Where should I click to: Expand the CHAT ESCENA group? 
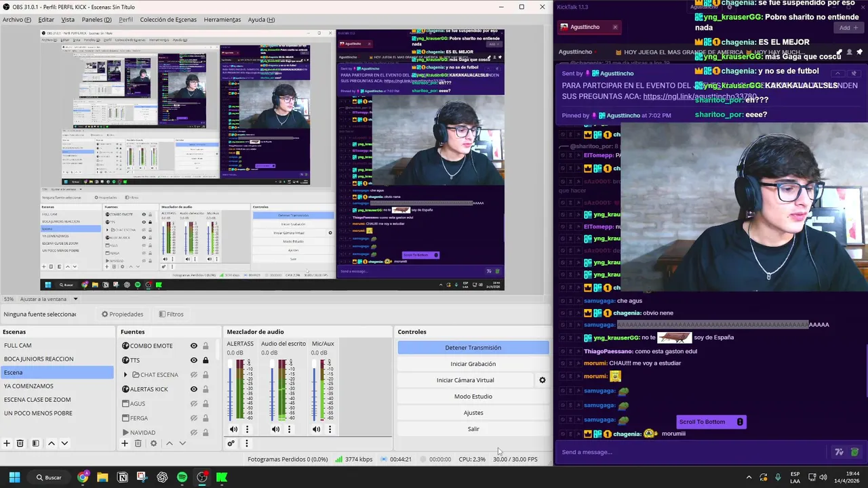point(125,375)
